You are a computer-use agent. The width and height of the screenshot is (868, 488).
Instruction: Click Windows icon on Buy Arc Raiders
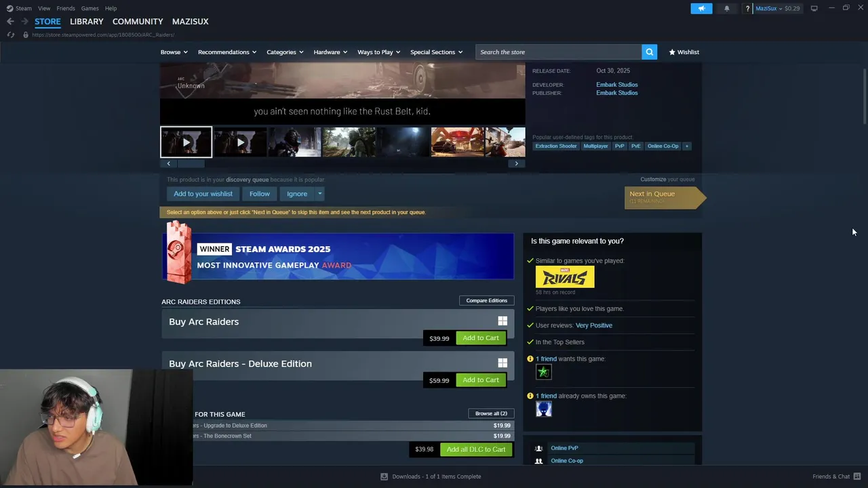(x=502, y=321)
